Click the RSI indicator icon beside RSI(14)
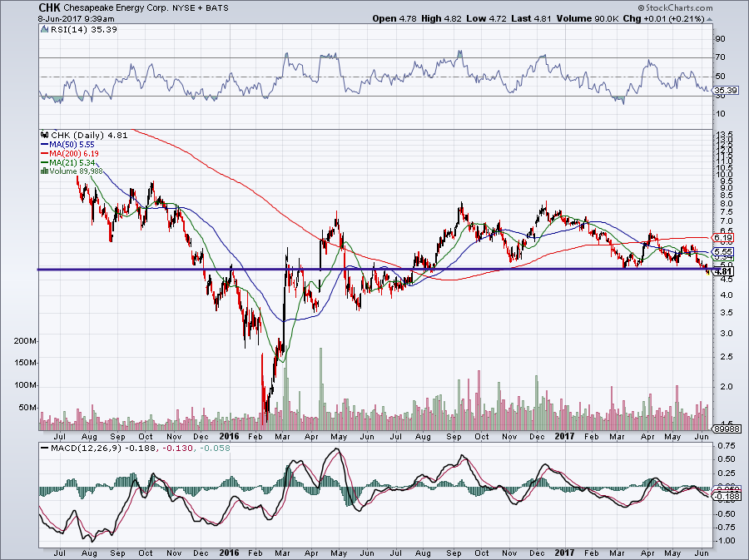This screenshot has height=560, width=749. pyautogui.click(x=44, y=30)
